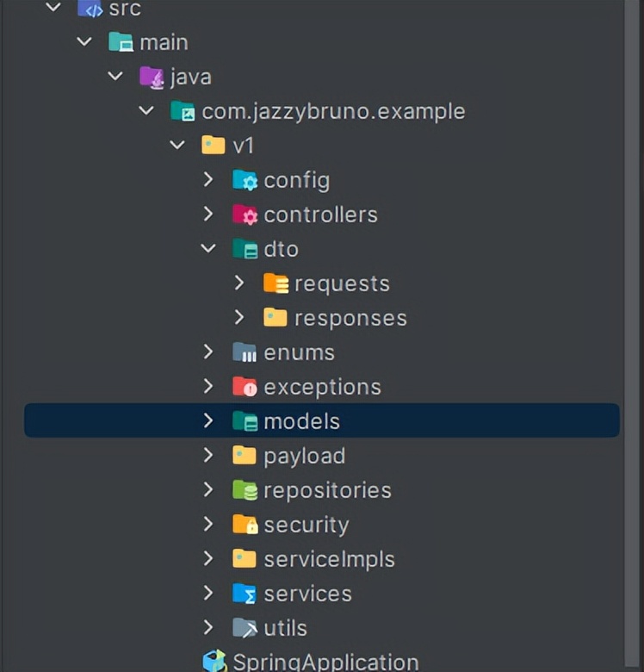Collapse the v1 package
Screen dimensions: 644x672
pos(177,146)
